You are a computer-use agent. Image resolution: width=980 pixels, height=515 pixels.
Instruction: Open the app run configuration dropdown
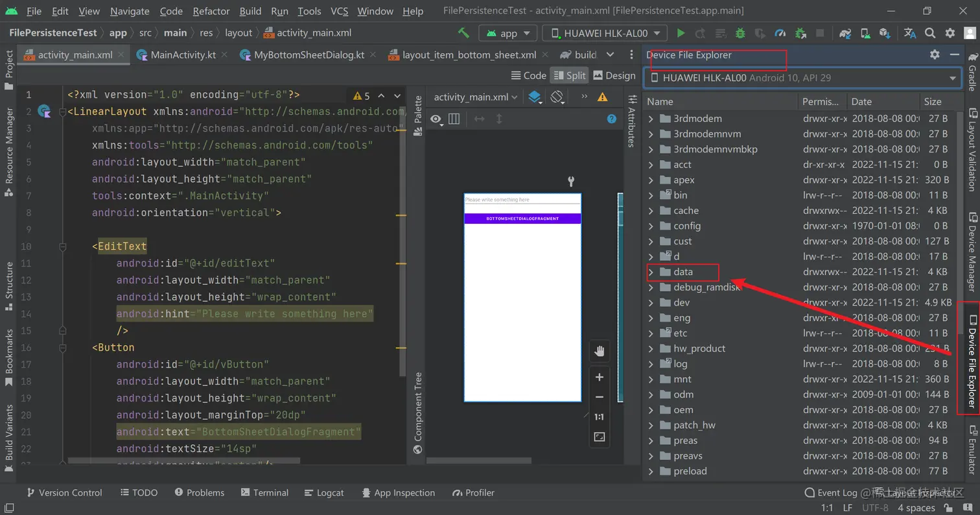[508, 33]
